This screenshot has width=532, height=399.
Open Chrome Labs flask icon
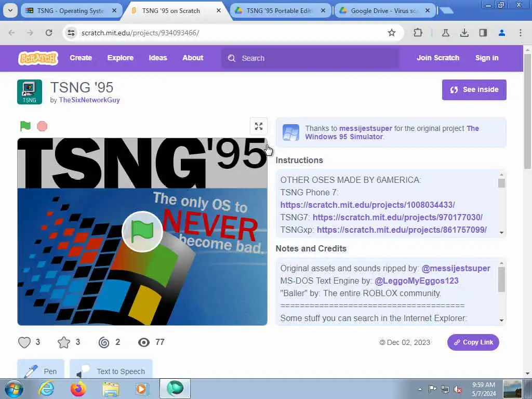[446, 33]
